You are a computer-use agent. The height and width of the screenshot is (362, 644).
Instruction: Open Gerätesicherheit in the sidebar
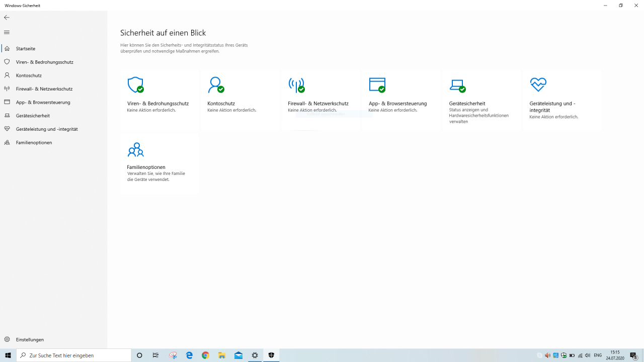pos(54,116)
